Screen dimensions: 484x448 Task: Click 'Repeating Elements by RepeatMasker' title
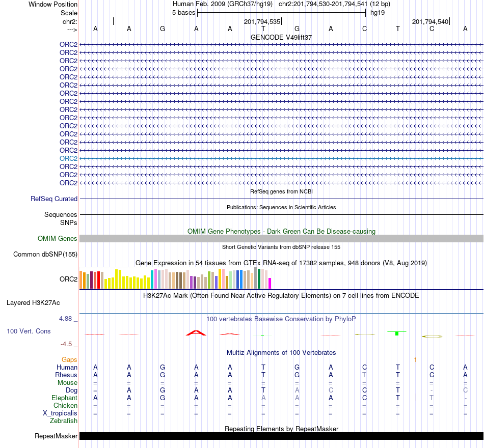pos(281,429)
